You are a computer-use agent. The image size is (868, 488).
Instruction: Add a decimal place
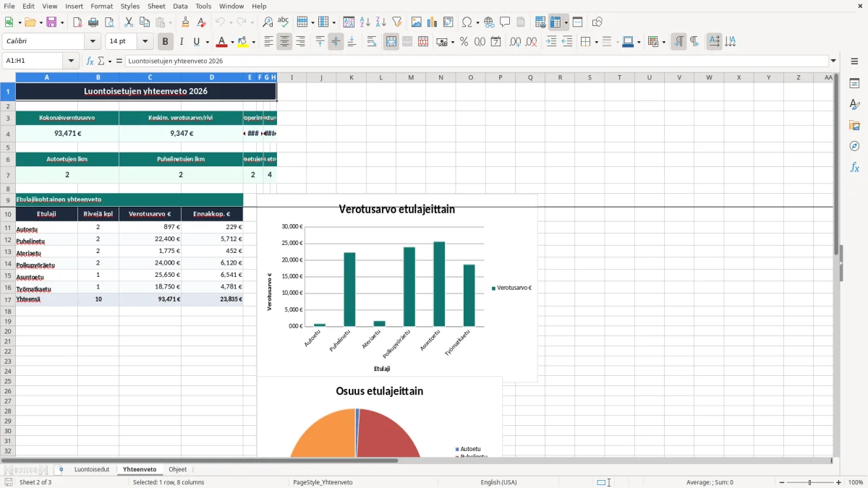(x=515, y=42)
